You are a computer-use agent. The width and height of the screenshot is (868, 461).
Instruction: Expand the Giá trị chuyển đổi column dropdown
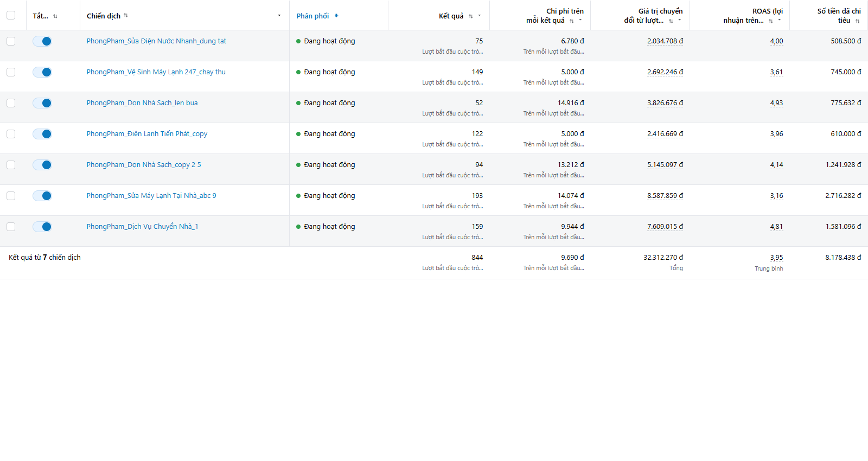(680, 20)
